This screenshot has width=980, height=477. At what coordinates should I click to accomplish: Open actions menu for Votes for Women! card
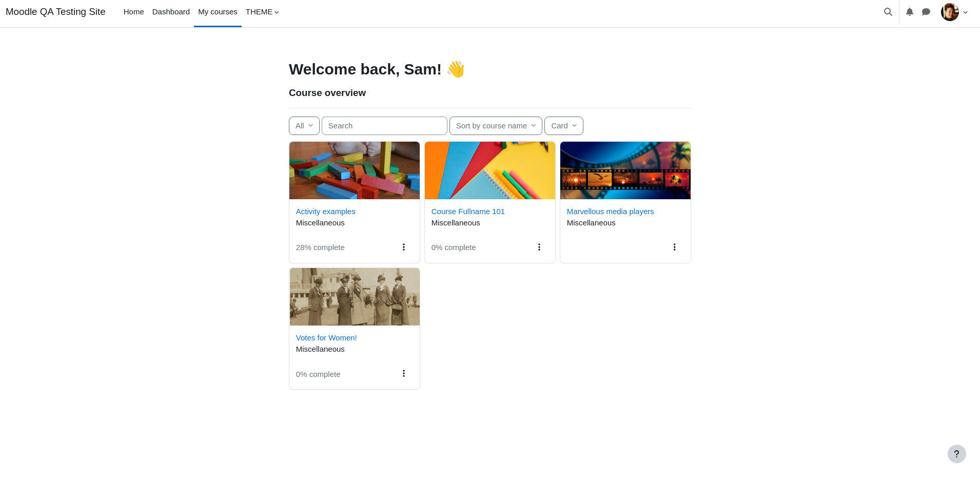[x=404, y=373]
